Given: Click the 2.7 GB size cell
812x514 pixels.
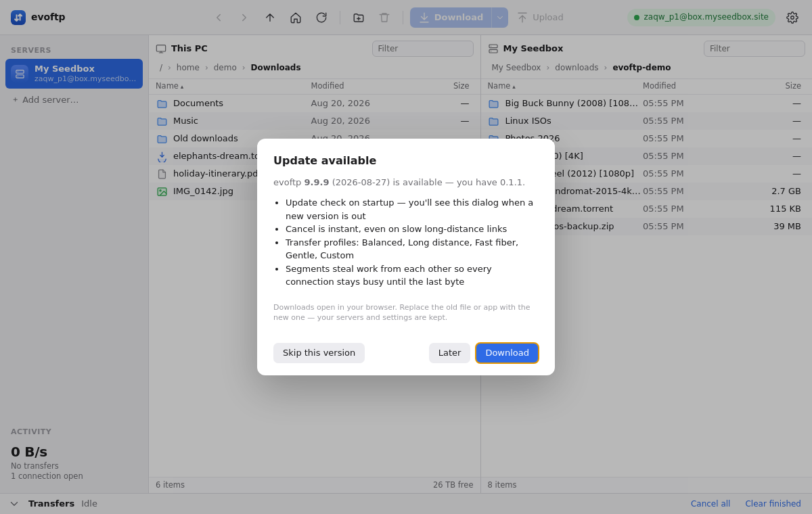Looking at the screenshot, I should point(786,191).
